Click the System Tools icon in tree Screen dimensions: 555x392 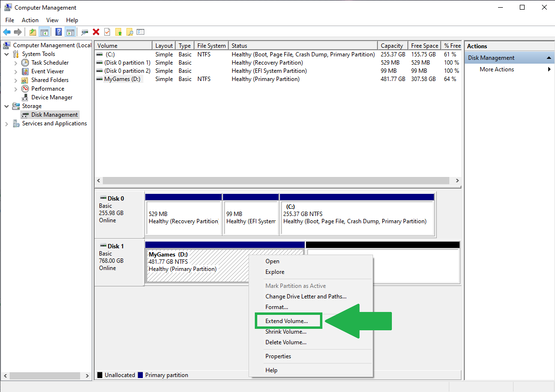[16, 54]
